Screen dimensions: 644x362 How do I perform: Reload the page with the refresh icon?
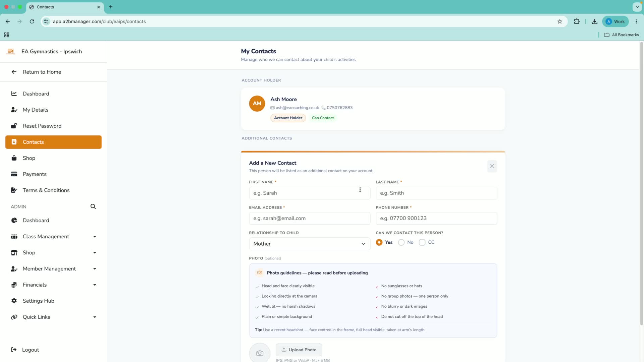tap(32, 21)
